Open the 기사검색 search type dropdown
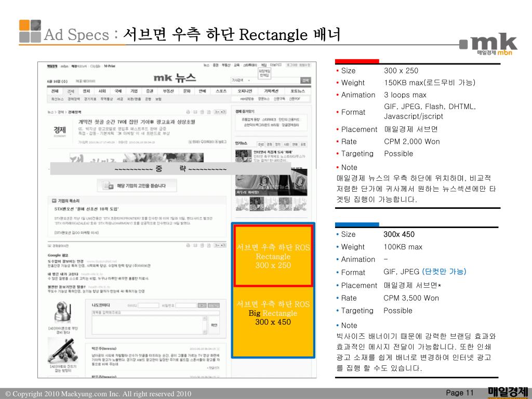532x399 pixels. coord(241,81)
